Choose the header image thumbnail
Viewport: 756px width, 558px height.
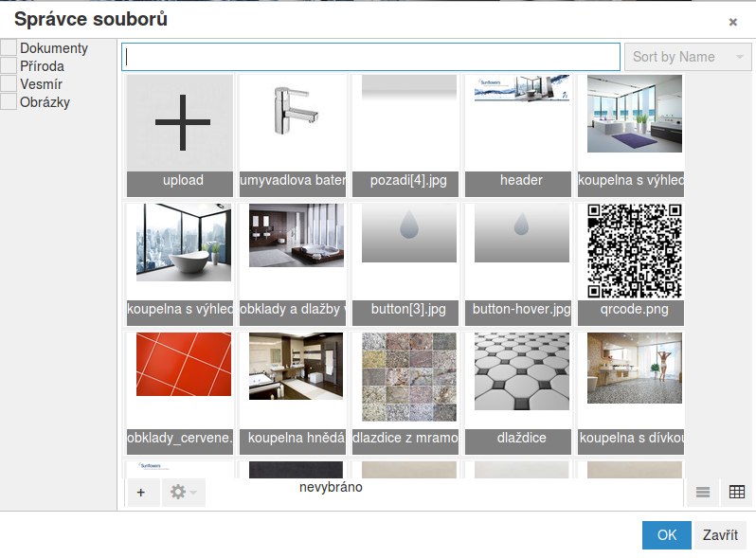click(521, 125)
